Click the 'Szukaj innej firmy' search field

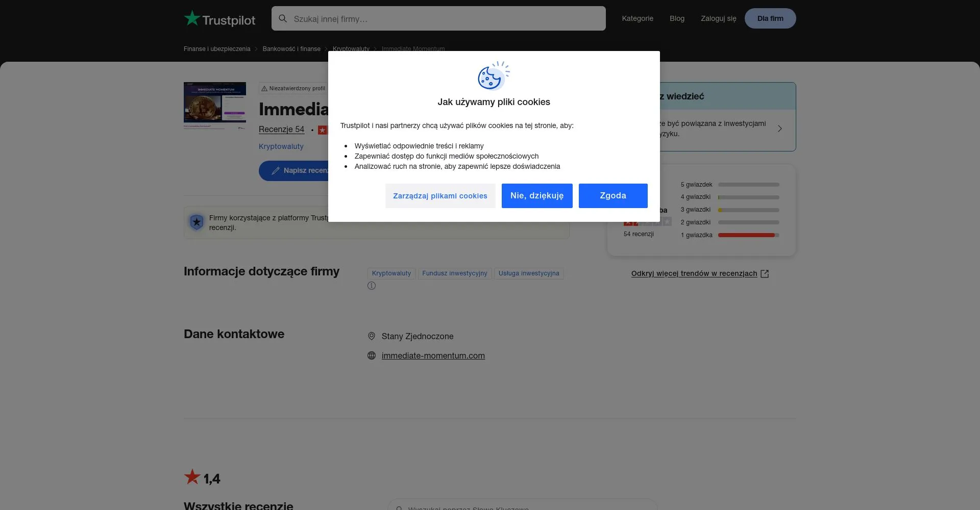[438, 18]
